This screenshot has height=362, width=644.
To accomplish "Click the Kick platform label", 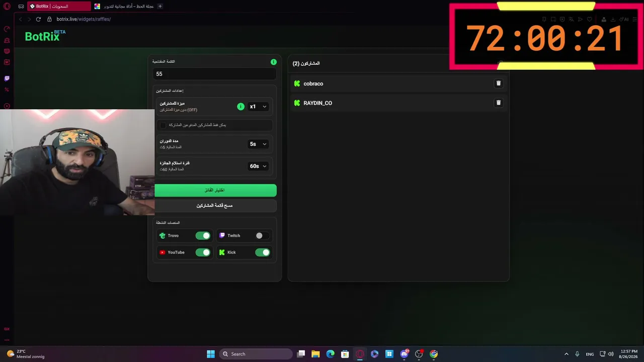I will pyautogui.click(x=231, y=252).
